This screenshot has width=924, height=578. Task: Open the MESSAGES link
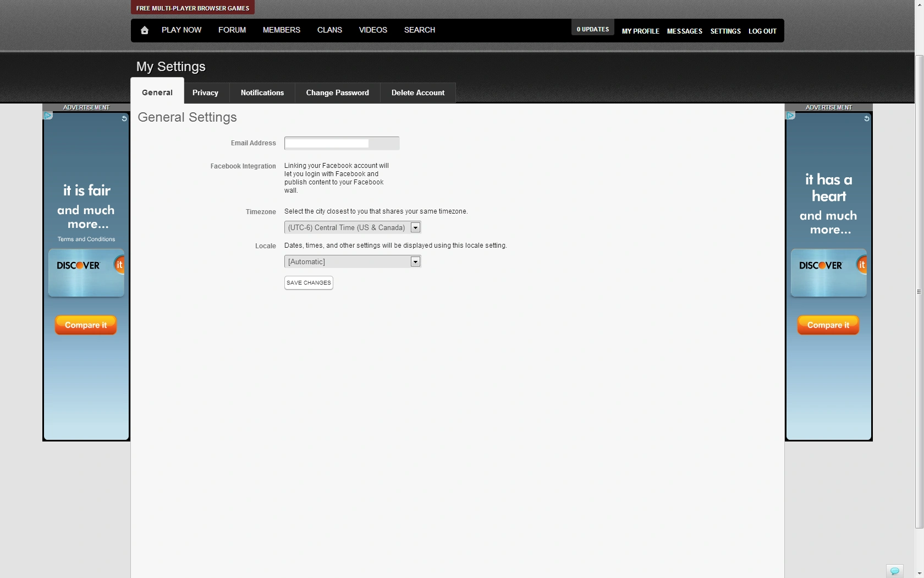pyautogui.click(x=685, y=31)
